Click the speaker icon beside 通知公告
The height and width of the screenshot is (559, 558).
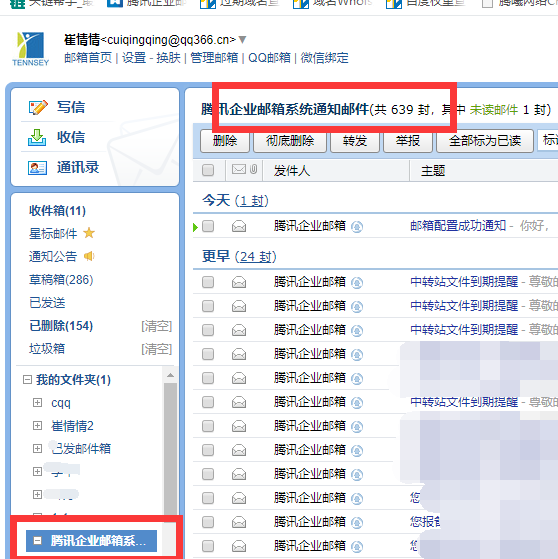coord(89,256)
